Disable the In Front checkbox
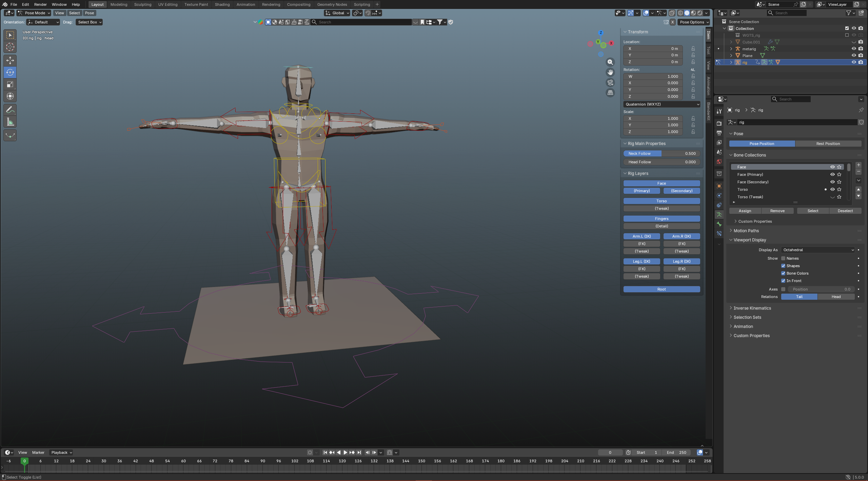868x481 pixels. pos(783,281)
